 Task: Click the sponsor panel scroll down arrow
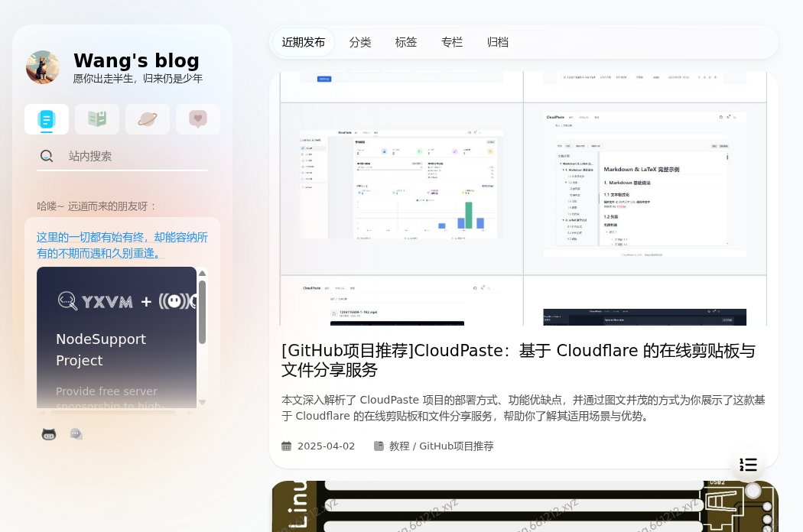203,403
